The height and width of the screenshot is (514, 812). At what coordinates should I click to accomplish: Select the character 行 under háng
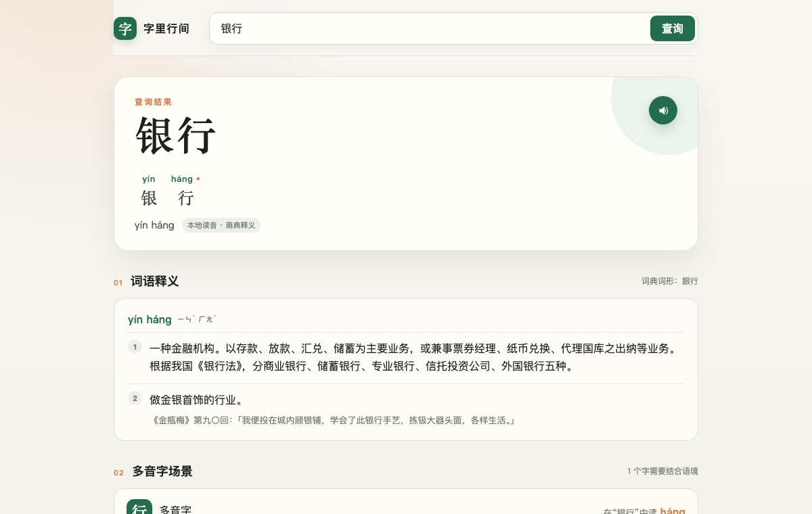(x=185, y=198)
